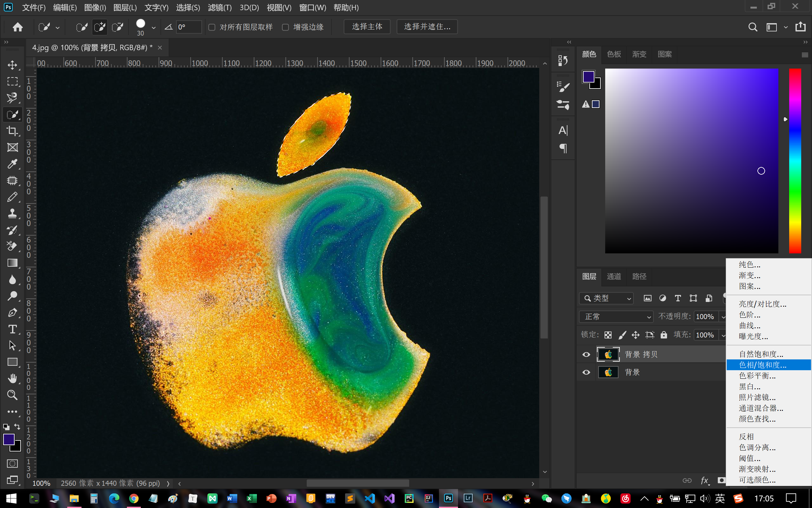The height and width of the screenshot is (508, 812).
Task: Choose 色相/饱和度... from adjustment menu
Action: [x=769, y=364]
